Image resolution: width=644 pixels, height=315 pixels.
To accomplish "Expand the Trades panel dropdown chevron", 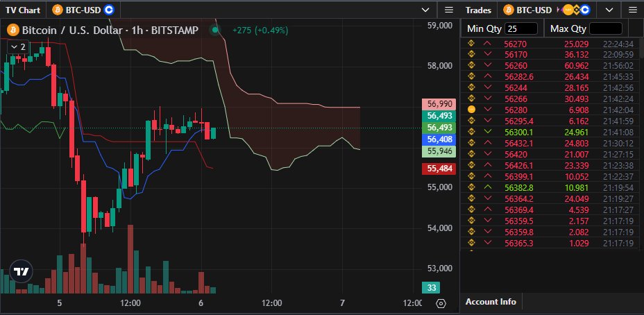I will point(609,10).
